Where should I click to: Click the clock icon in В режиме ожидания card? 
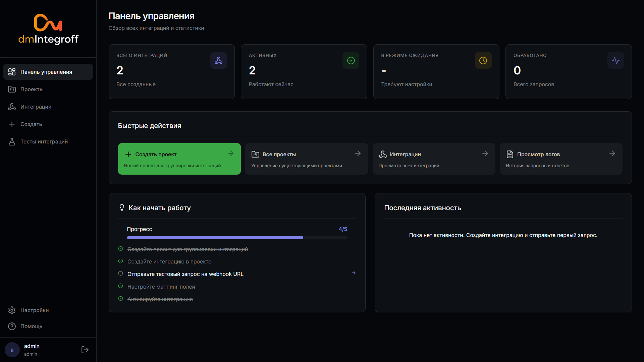[x=483, y=60]
